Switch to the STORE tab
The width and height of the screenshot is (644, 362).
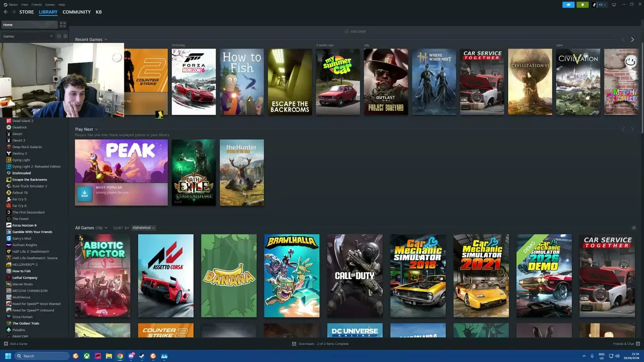point(27,12)
